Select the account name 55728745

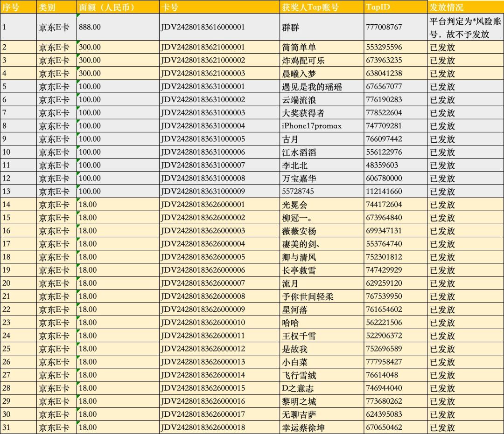tap(298, 192)
